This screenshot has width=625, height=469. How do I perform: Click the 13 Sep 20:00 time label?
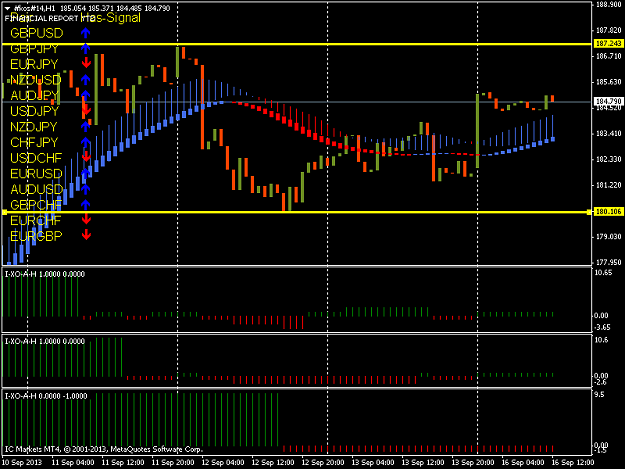click(473, 462)
